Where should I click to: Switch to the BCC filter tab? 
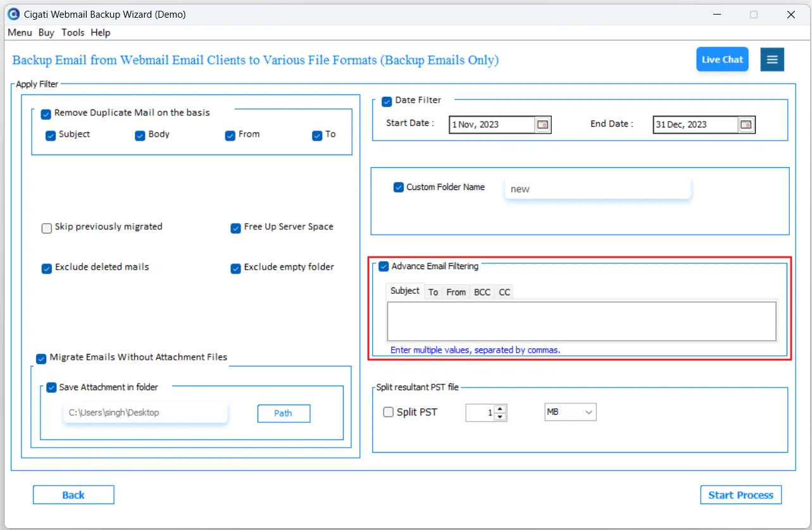click(482, 292)
